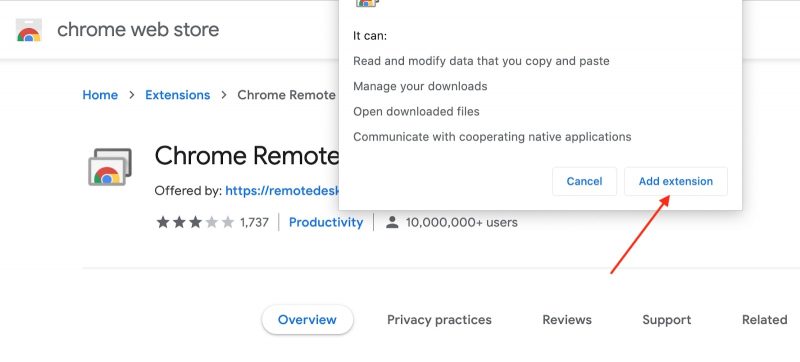Click the Chrome Web Store logo icon
Viewport: 800px width, 362px height.
coord(29,30)
